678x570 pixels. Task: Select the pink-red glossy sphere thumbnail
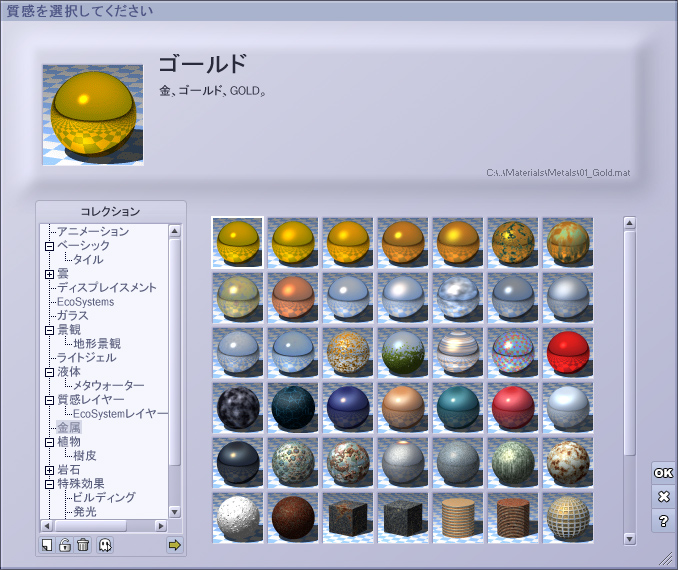click(513, 407)
